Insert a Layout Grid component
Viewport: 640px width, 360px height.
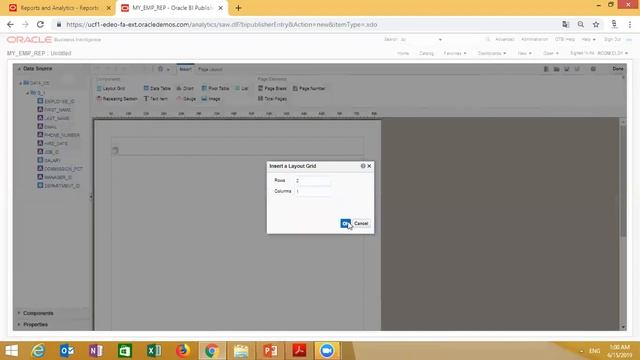pos(111,88)
